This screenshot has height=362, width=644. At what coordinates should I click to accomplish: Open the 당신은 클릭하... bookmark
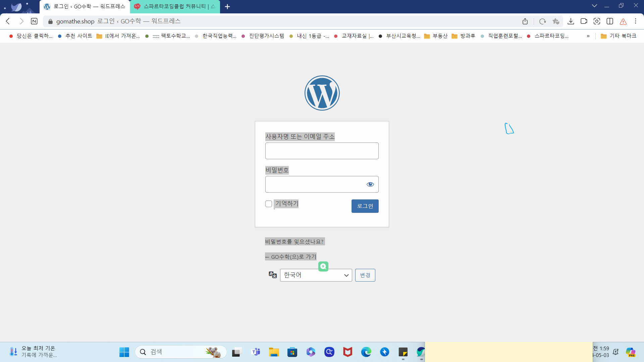[31, 36]
